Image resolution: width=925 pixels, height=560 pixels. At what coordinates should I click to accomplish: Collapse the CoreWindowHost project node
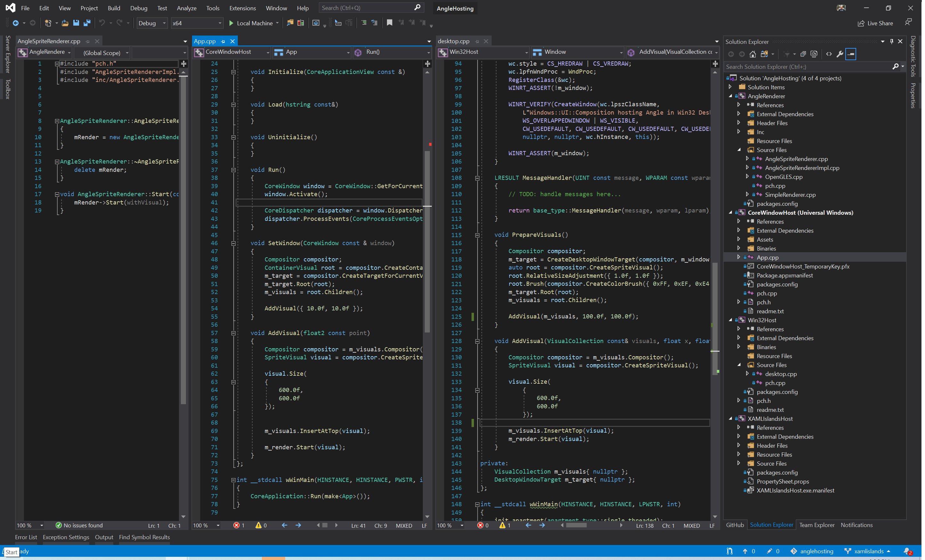pyautogui.click(x=730, y=213)
